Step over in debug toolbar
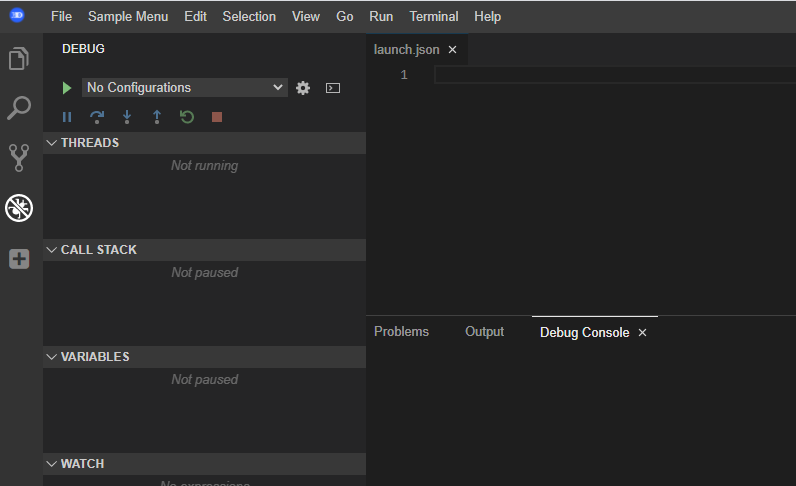This screenshot has width=796, height=486. [x=96, y=117]
